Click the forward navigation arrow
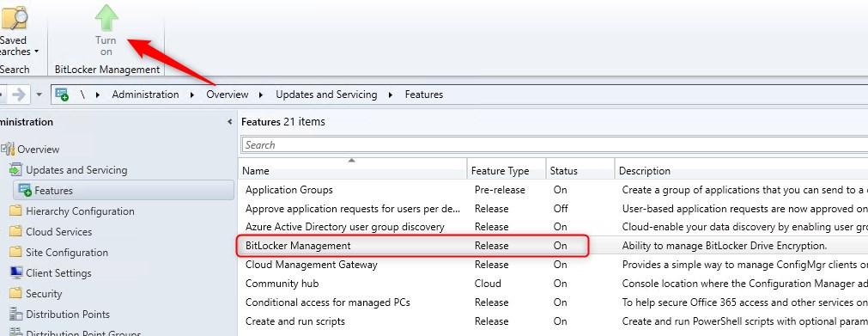The image size is (868, 336). (x=19, y=95)
